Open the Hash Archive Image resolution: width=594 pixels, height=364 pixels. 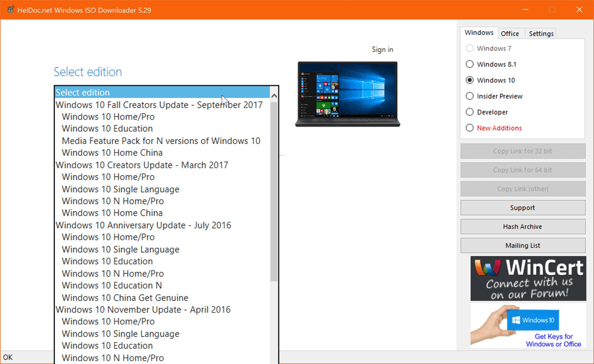point(523,226)
